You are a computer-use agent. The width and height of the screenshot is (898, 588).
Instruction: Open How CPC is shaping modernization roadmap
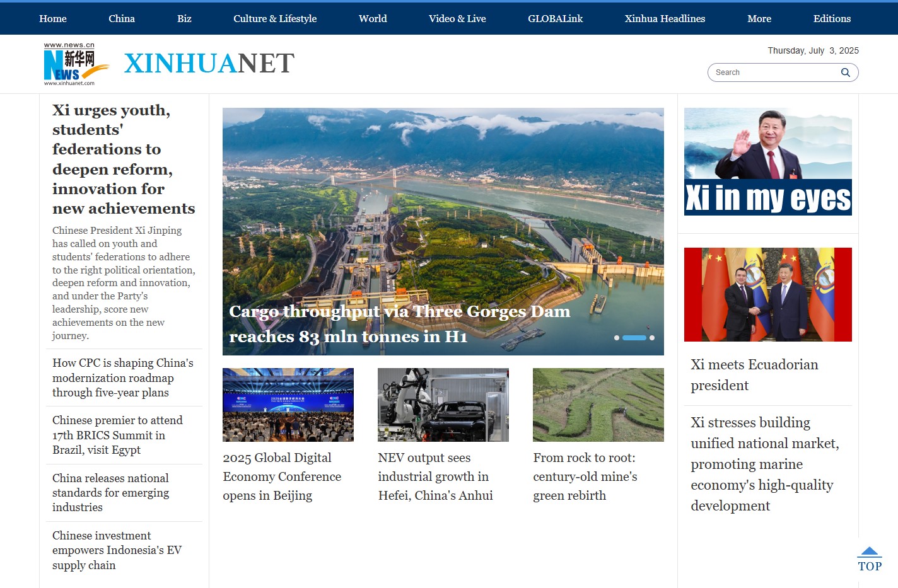coord(123,378)
